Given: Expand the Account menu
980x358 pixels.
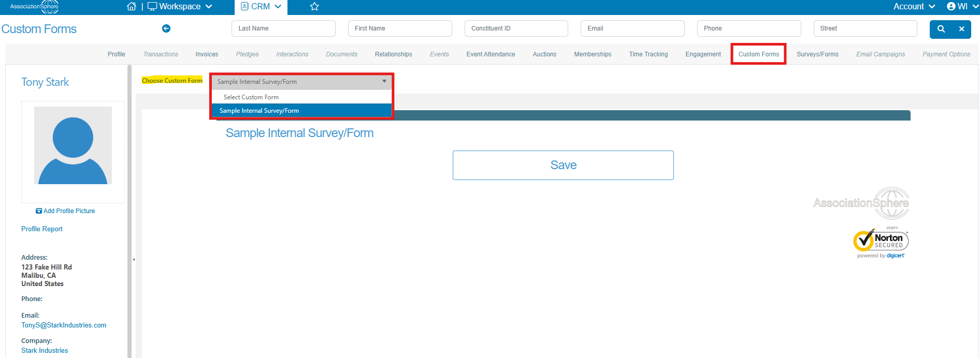Looking at the screenshot, I should [914, 6].
